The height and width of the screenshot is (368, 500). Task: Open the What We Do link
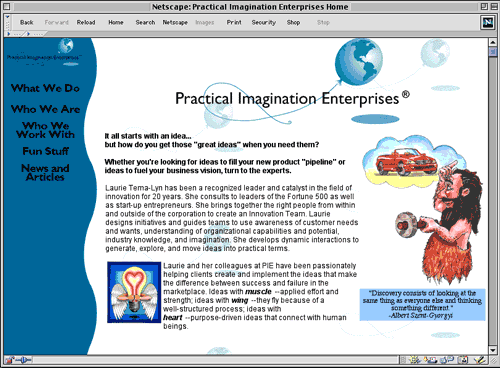(45, 88)
